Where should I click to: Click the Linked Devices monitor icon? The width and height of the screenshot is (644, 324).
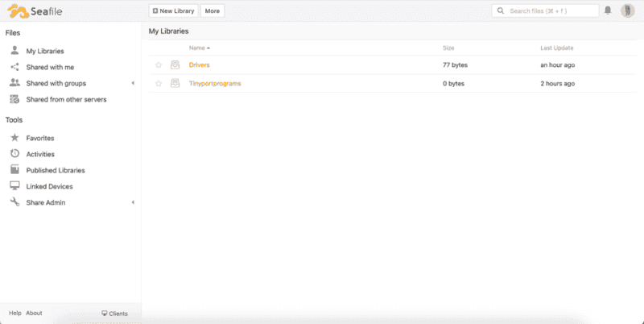[14, 186]
